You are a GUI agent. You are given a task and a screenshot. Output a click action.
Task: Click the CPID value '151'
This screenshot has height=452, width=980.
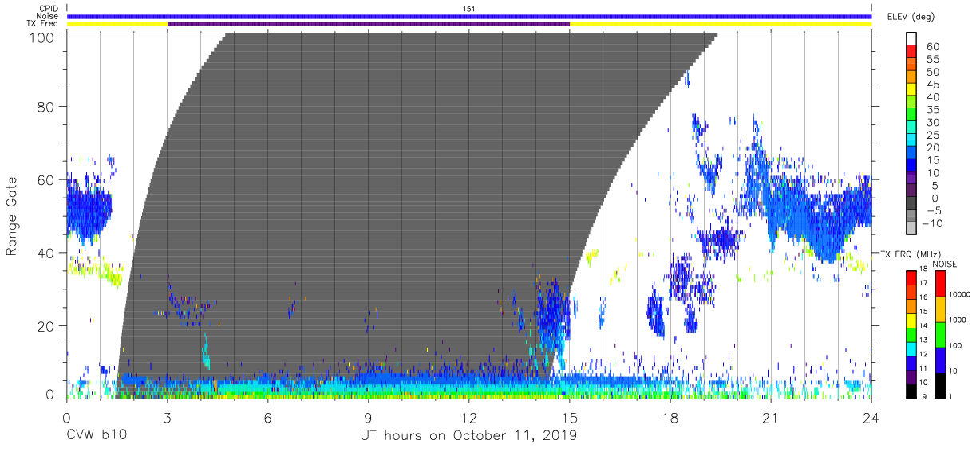coord(469,9)
